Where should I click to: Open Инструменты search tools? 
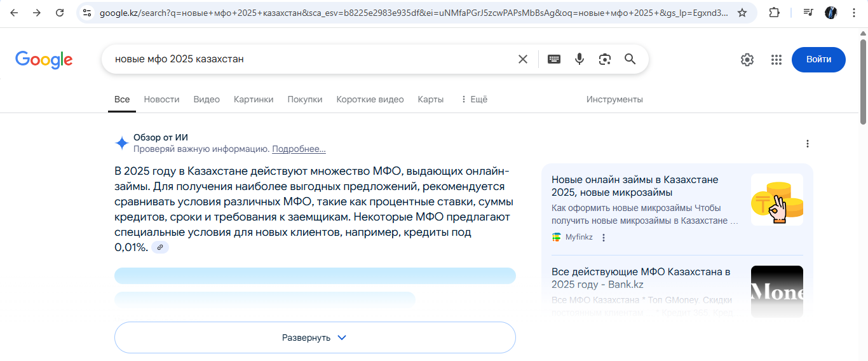tap(614, 99)
